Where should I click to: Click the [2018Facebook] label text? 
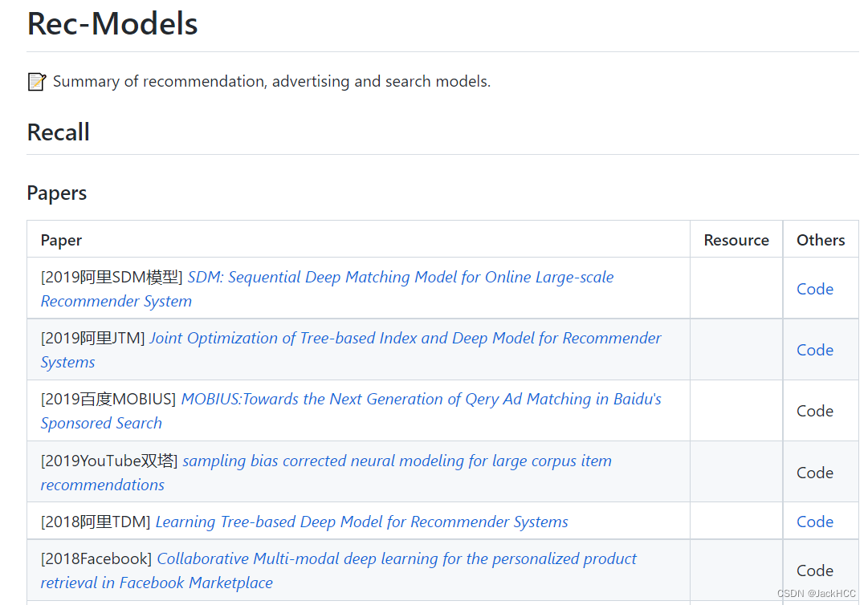[x=96, y=558]
